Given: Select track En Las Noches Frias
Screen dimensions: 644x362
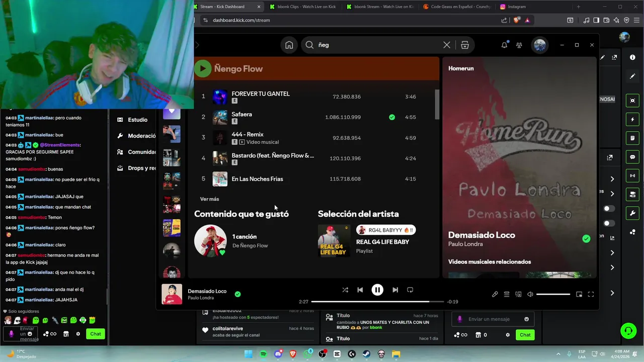Looking at the screenshot, I should point(257,179).
